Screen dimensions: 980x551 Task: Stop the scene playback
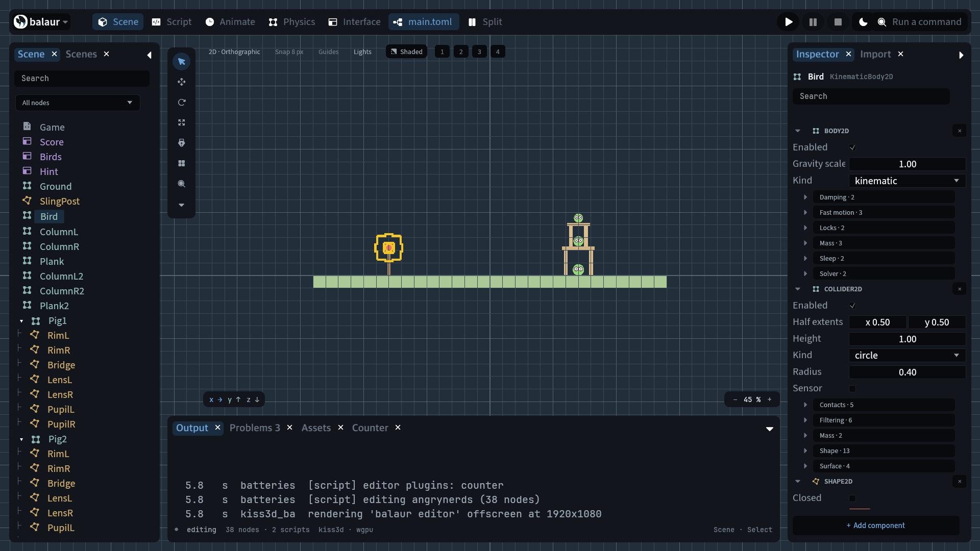click(x=838, y=22)
